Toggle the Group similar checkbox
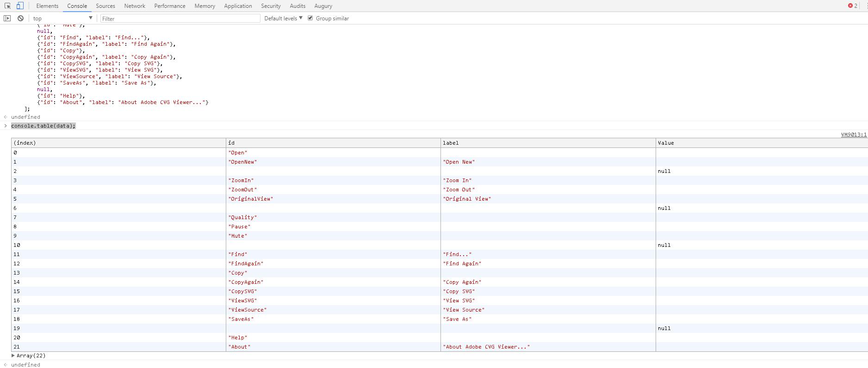This screenshot has width=868, height=368. pyautogui.click(x=310, y=18)
